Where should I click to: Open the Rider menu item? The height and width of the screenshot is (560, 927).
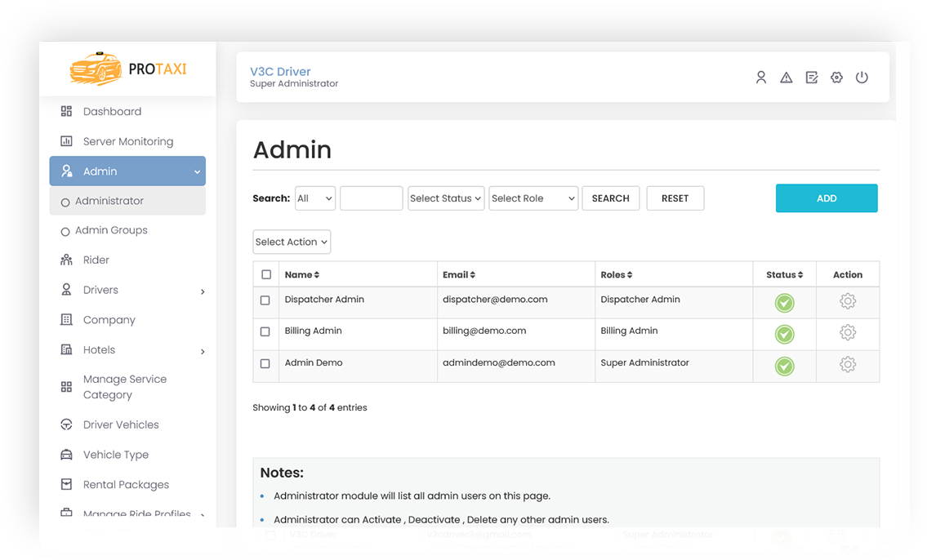pos(127,260)
